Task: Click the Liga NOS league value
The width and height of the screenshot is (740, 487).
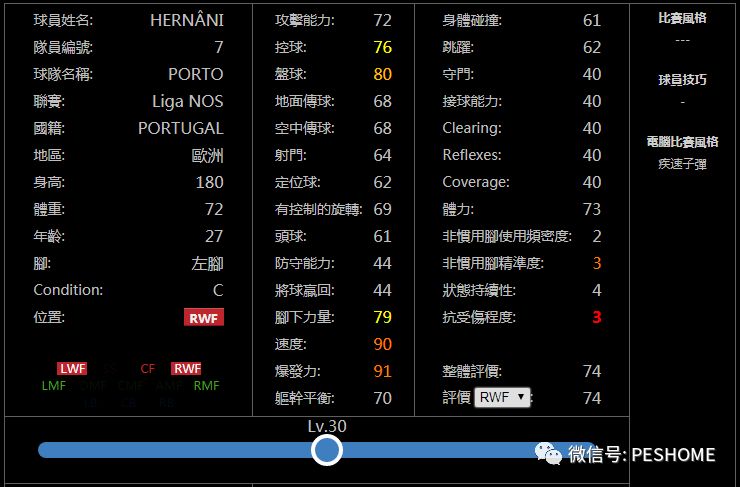Action: [x=187, y=101]
